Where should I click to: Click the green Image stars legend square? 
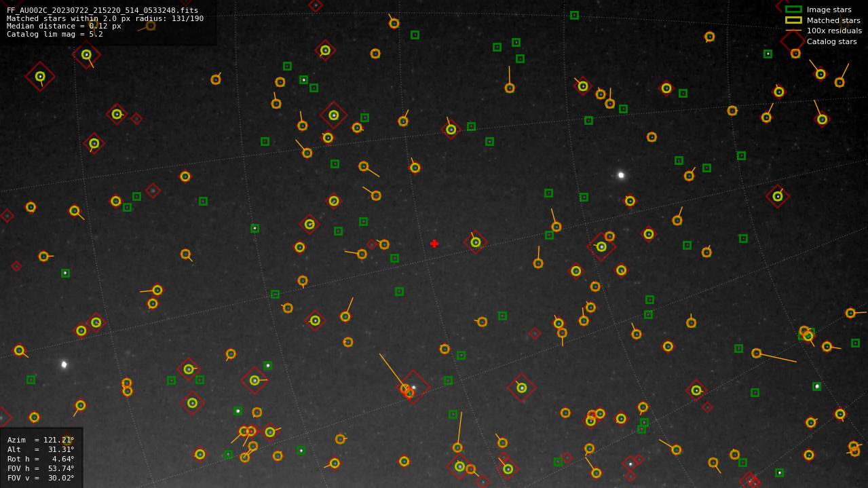[x=793, y=10]
